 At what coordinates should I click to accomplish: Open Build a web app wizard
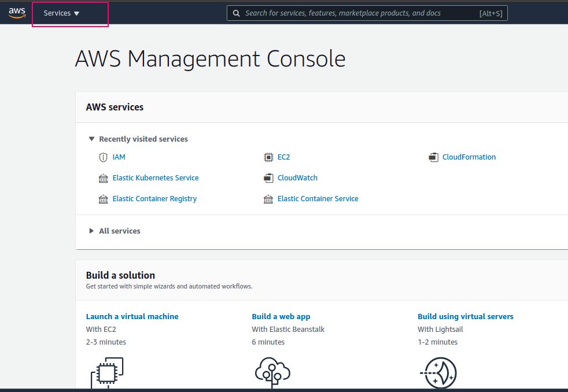point(281,316)
